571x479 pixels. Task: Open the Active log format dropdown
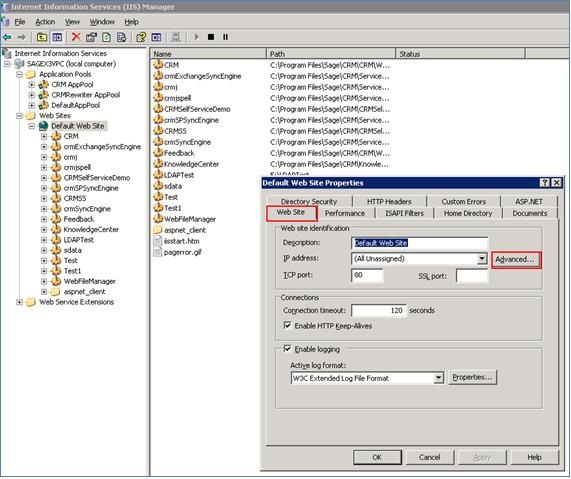pos(438,378)
